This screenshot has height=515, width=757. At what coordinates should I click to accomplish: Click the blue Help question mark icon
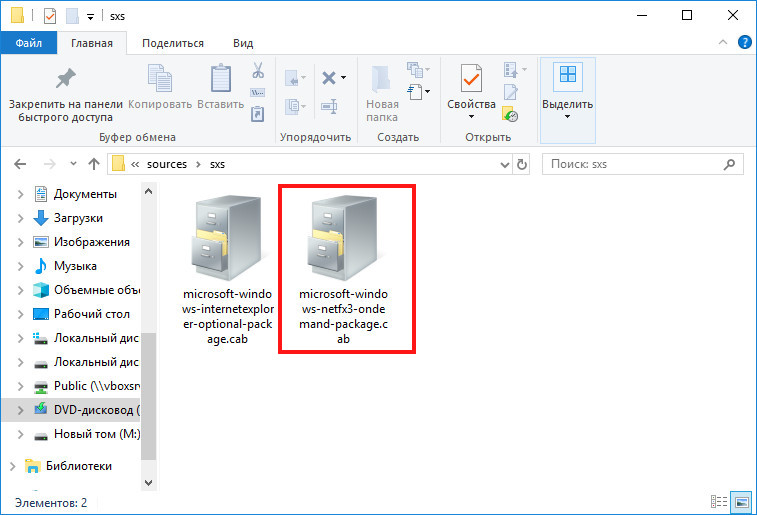point(745,42)
